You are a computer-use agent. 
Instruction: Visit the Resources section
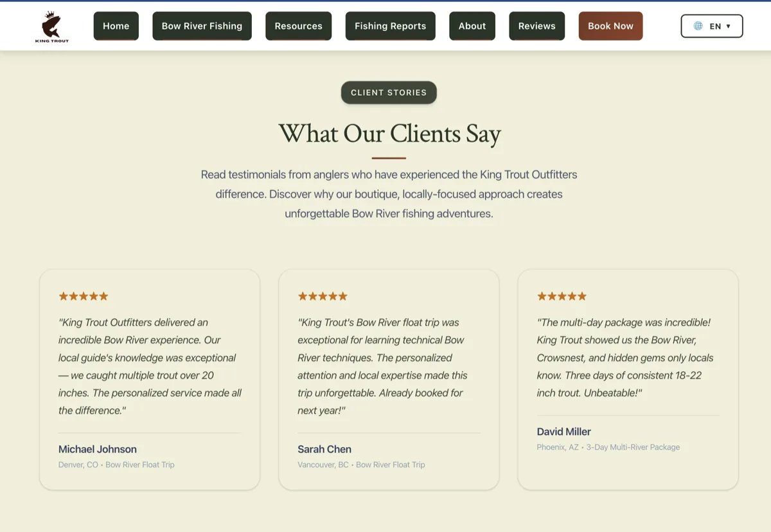pos(298,26)
